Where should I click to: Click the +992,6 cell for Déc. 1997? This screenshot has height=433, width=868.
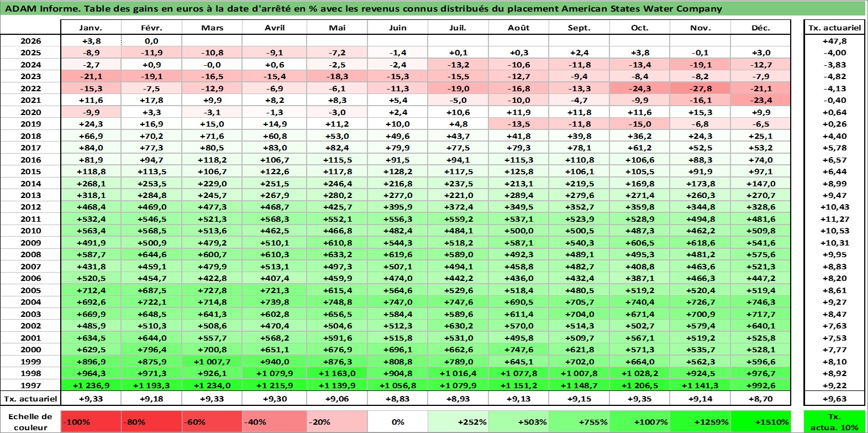pos(760,385)
